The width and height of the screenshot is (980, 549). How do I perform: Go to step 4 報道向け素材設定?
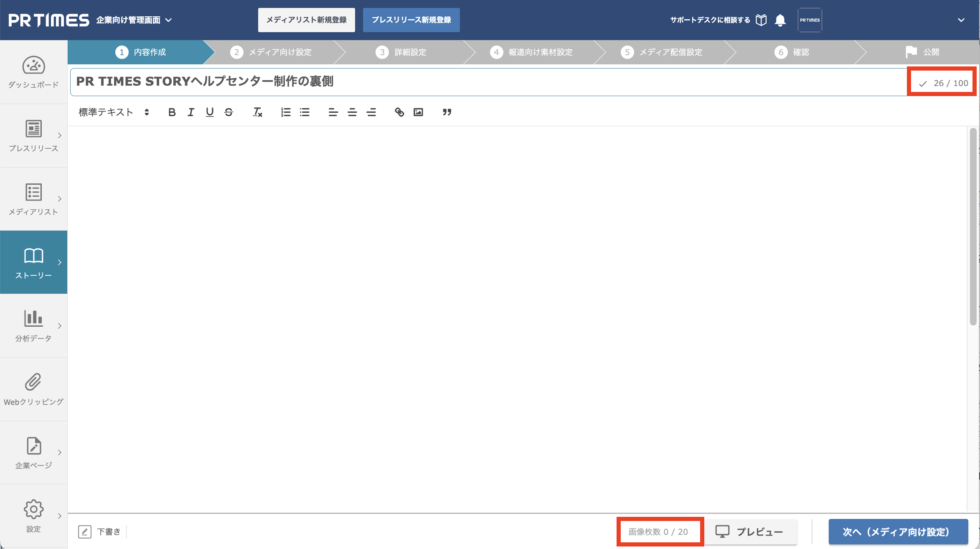[x=531, y=52]
